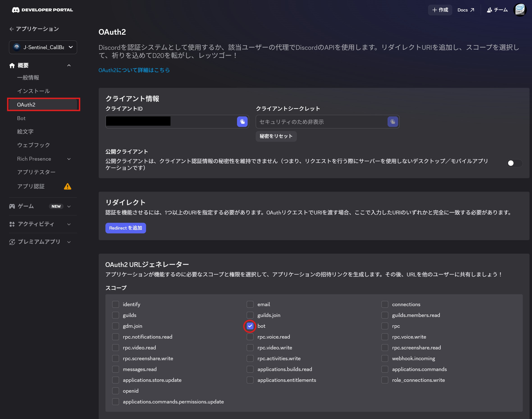Click the back arrow to アプリケーション
Image resolution: width=532 pixels, height=419 pixels.
11,29
